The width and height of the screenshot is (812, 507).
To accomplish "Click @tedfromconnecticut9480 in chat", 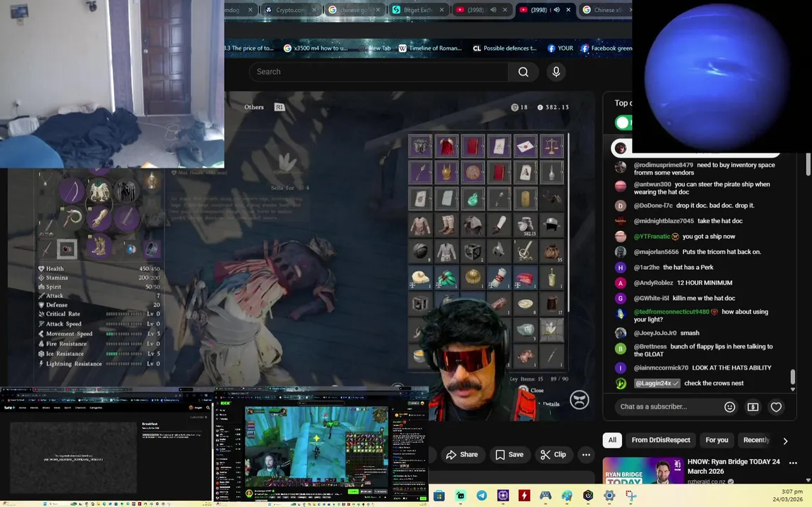I will tap(672, 312).
